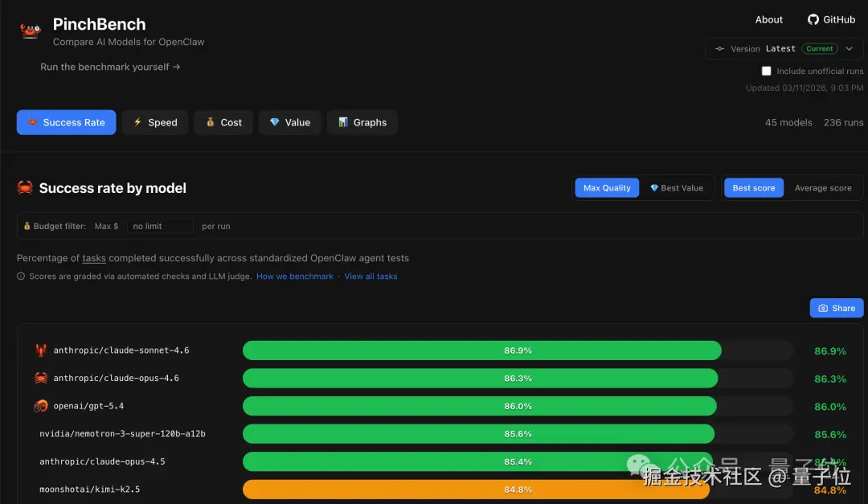Click the version commit icon beside Version
This screenshot has height=504, width=868.
tap(719, 49)
